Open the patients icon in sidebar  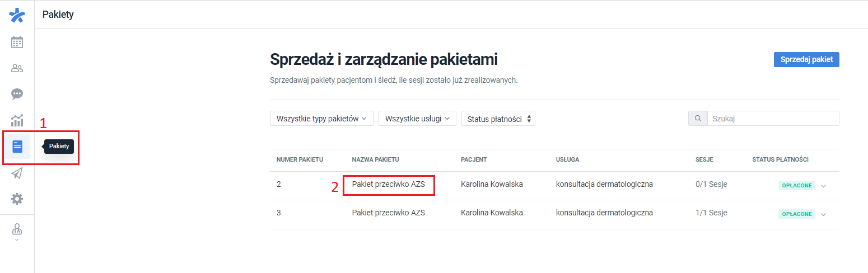pyautogui.click(x=17, y=68)
